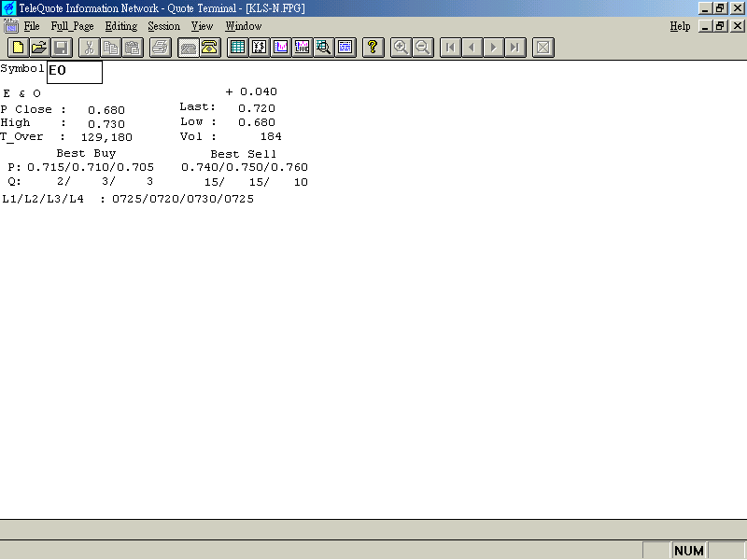Viewport: 747px width, 560px height.
Task: Click the crossed box close-page icon
Action: [x=543, y=48]
